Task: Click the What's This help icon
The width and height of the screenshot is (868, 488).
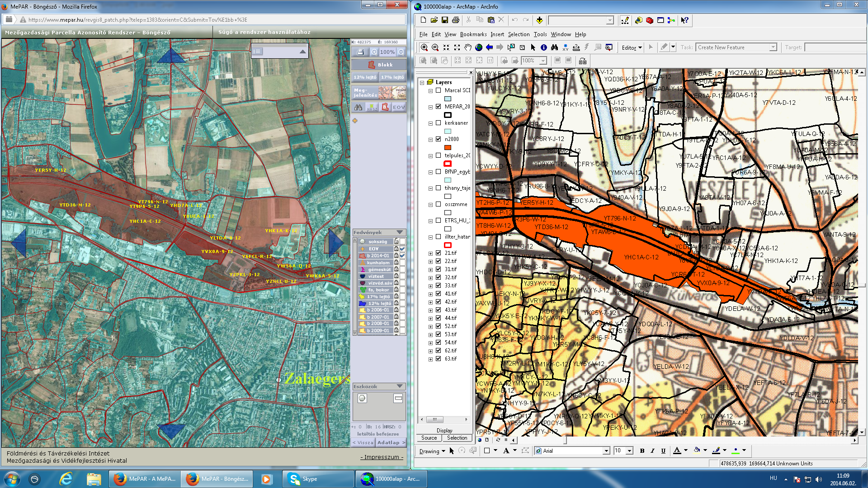Action: [685, 20]
